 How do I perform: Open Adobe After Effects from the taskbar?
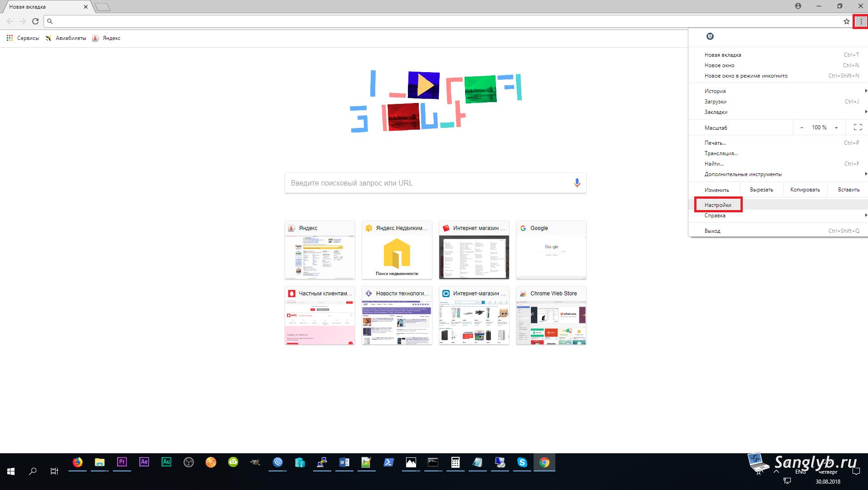[x=144, y=462]
